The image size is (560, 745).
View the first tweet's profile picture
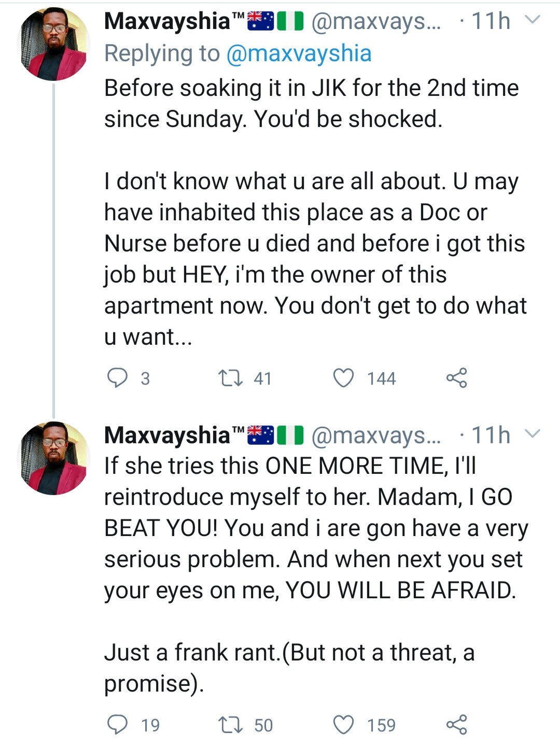tap(53, 44)
